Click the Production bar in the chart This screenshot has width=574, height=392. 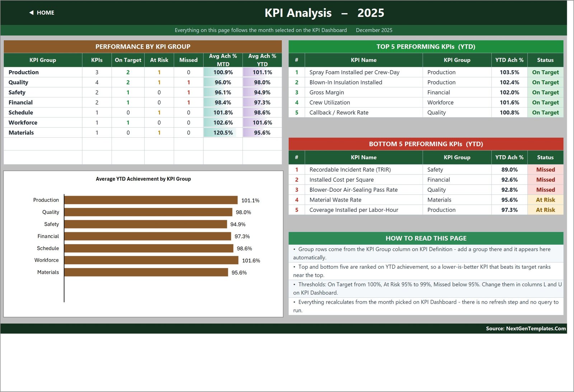(x=151, y=200)
